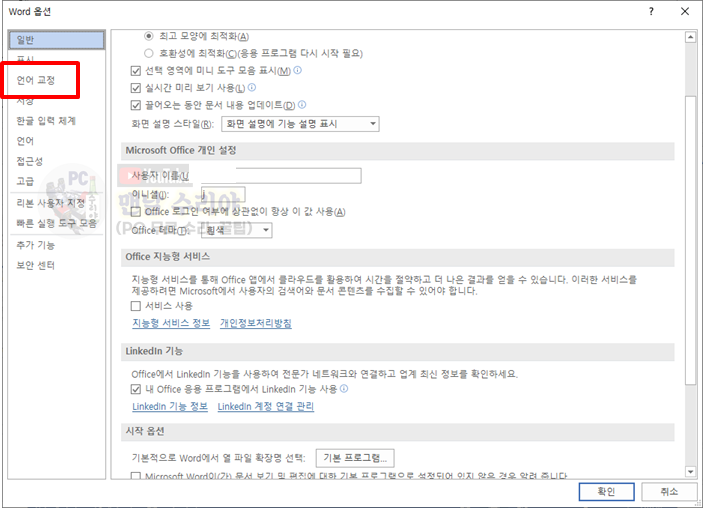Image resolution: width=703 pixels, height=508 pixels.
Task: Toggle 끌어오는 동안 문서 내용 업데이트 checkbox
Action: [x=135, y=105]
